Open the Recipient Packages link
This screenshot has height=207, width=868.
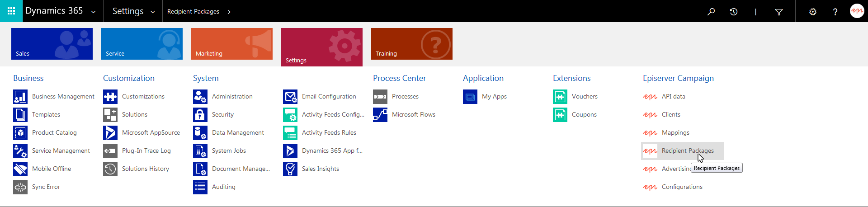tap(687, 151)
